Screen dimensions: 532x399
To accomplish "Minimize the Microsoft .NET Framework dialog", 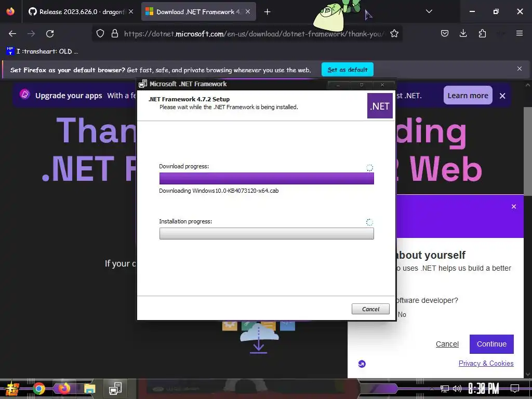I will coord(338,85).
